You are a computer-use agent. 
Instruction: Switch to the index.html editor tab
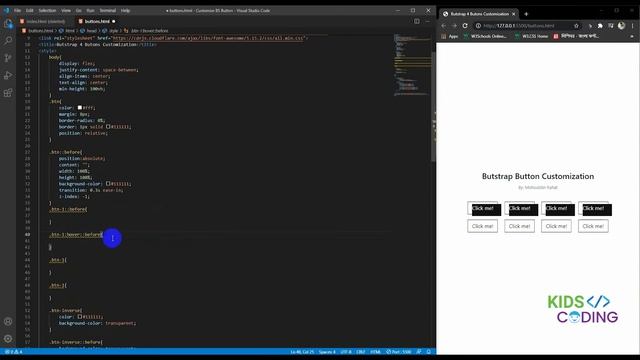coord(45,21)
